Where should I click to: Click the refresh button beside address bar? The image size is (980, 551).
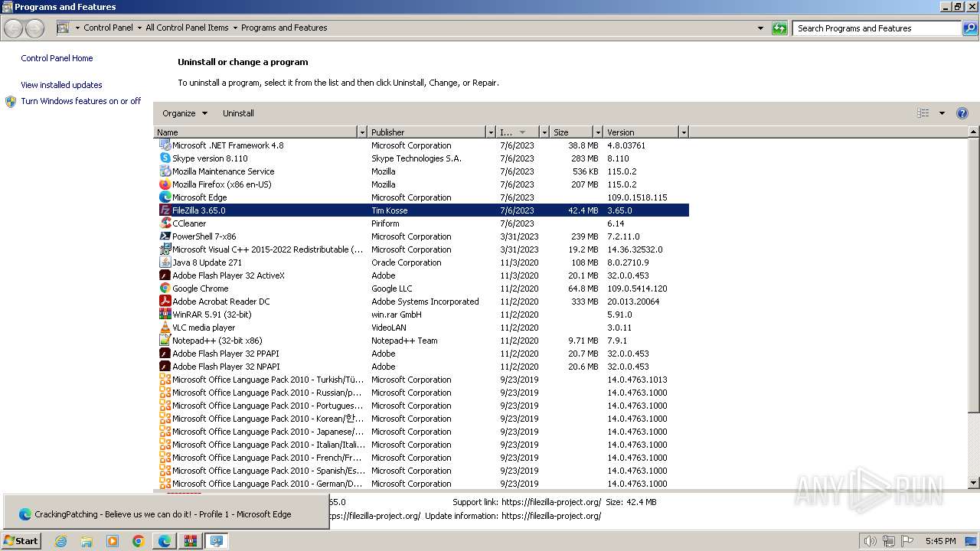pos(779,28)
